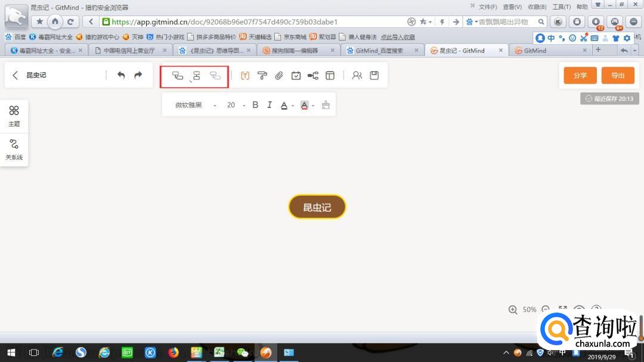644x362 pixels.
Task: Click the collaborators people icon
Action: pyautogui.click(x=357, y=76)
